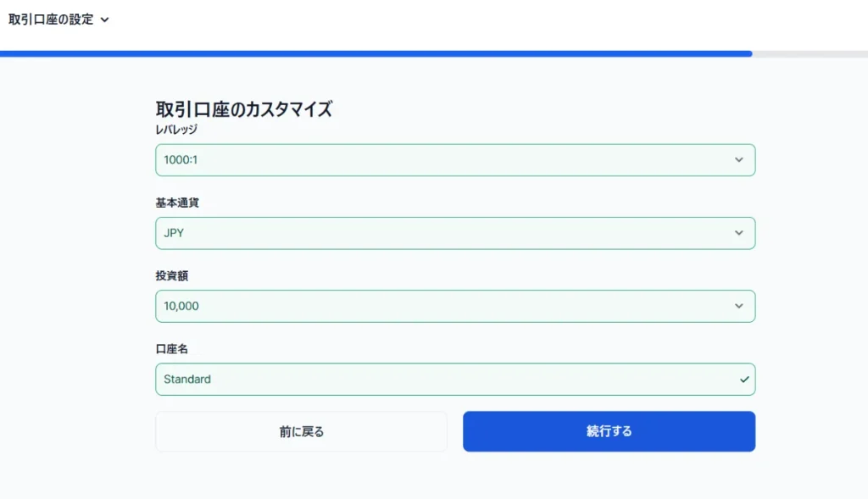Viewport: 868px width, 499px height.
Task: Open the レバレッジ selection list
Action: pyautogui.click(x=455, y=159)
